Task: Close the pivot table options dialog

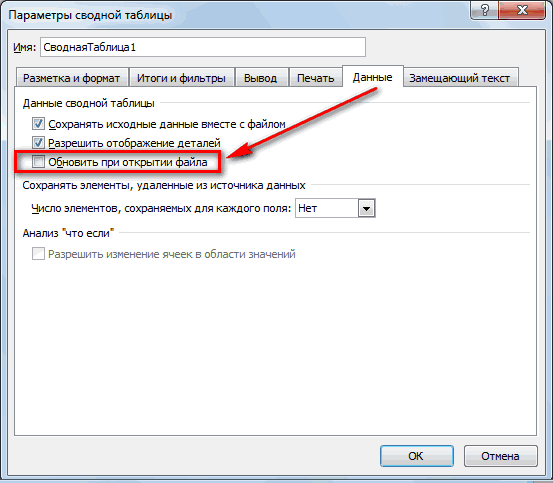Action: [x=522, y=11]
